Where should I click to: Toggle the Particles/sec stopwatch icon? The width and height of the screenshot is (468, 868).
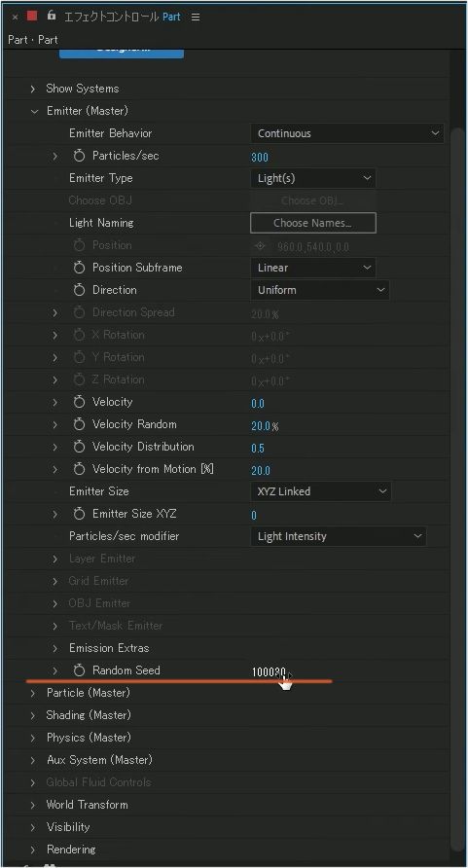(79, 156)
